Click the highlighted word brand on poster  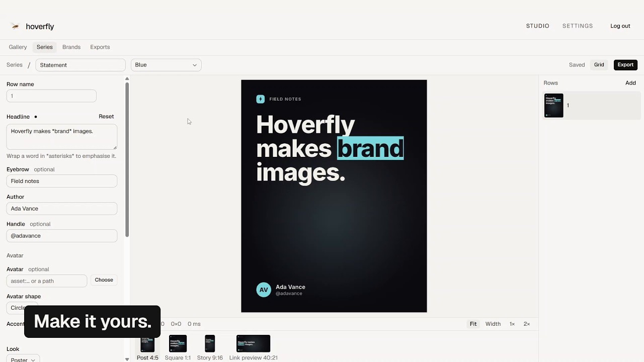370,148
